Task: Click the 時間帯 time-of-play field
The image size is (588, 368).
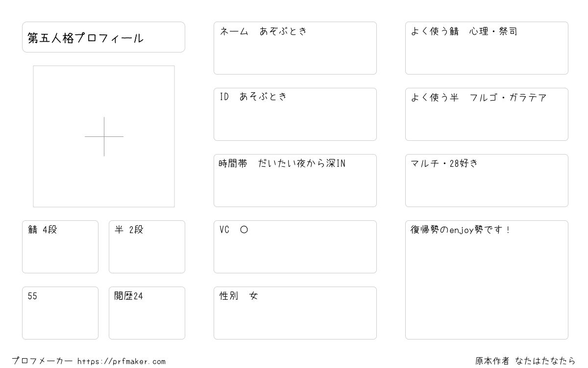Action: coord(295,181)
